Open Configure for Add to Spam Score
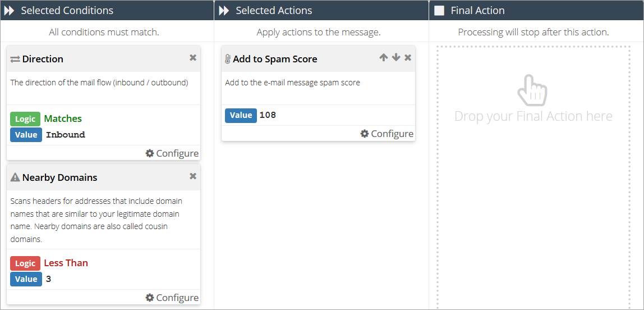The height and width of the screenshot is (310, 644). pyautogui.click(x=387, y=134)
